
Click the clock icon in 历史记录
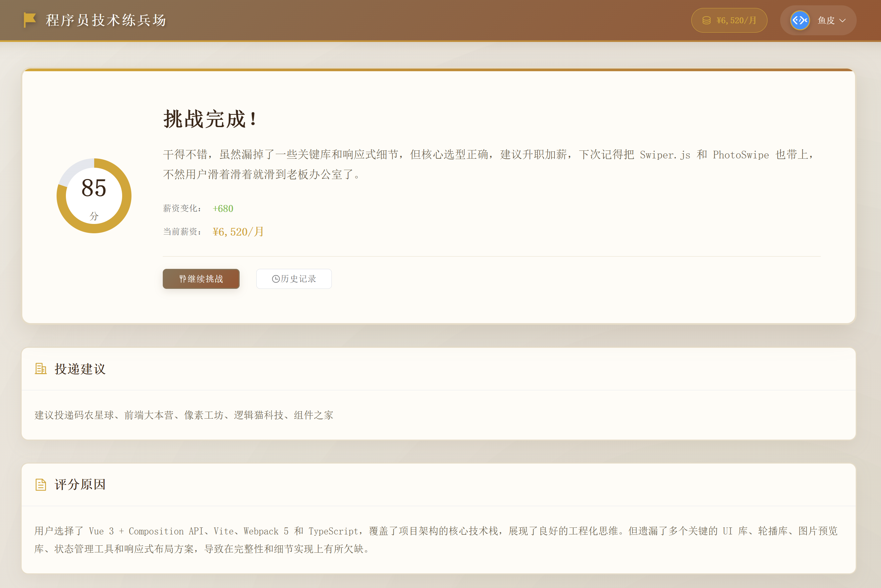click(x=276, y=279)
